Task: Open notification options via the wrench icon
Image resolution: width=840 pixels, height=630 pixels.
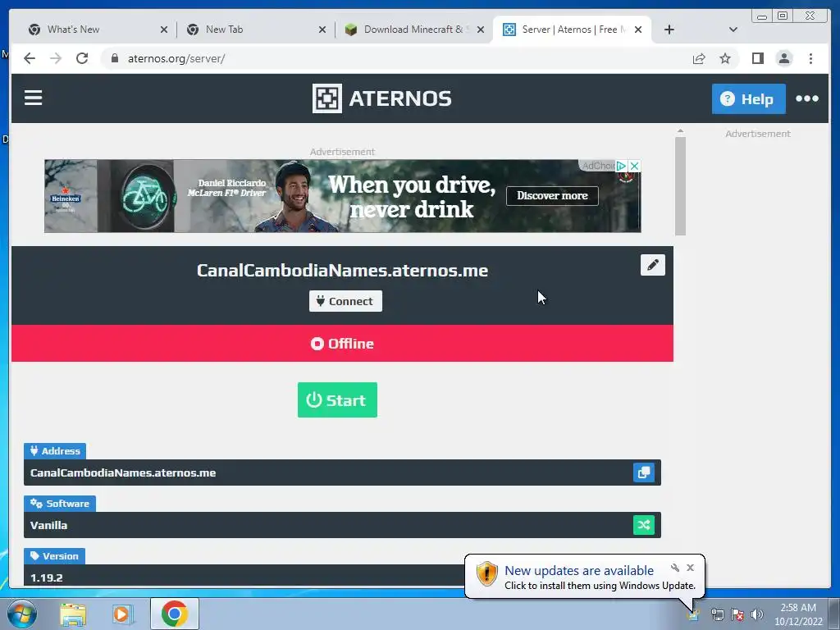Action: [x=675, y=568]
